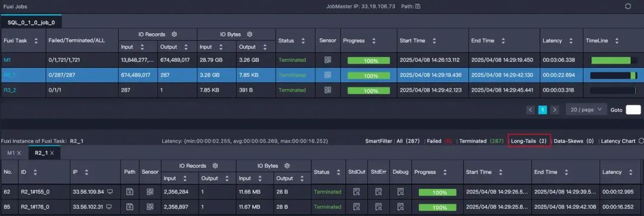
Task: Switch to the R2_1 instance tab
Action: (x=41, y=153)
